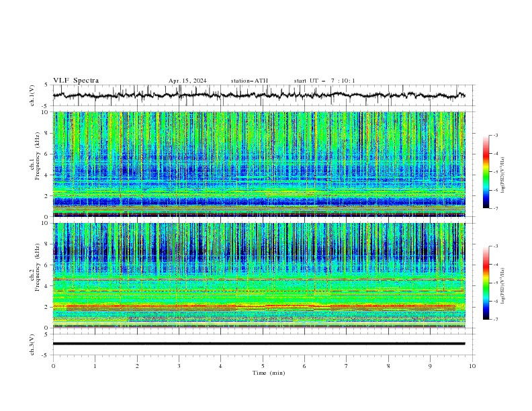532x411 pixels.
Task: Click the "-4" label on lower color bar
Action: tap(496, 265)
